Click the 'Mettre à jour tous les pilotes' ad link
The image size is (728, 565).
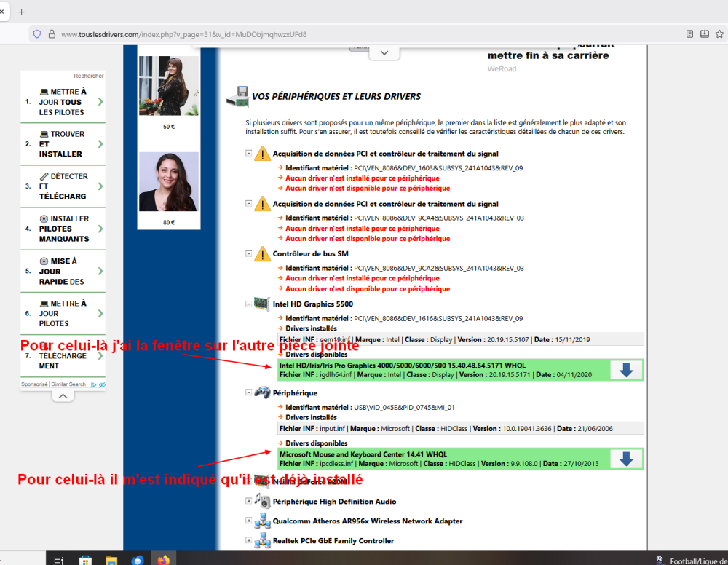(63, 102)
